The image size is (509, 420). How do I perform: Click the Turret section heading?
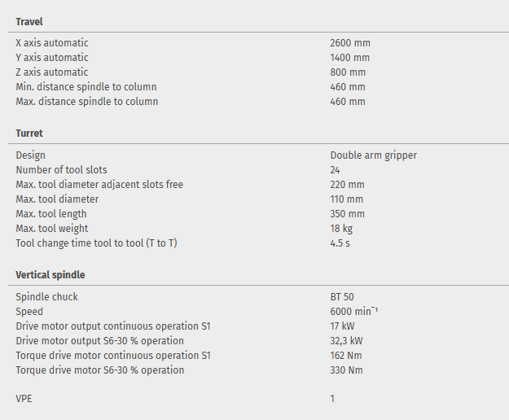[x=29, y=133]
